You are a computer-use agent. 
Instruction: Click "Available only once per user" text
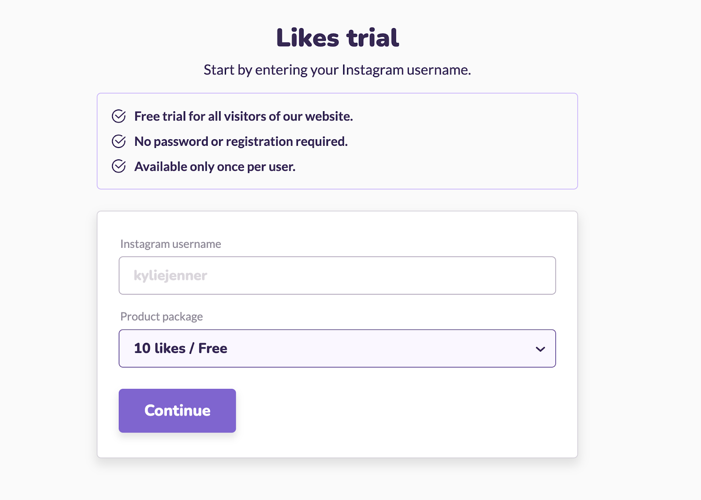pyautogui.click(x=214, y=166)
